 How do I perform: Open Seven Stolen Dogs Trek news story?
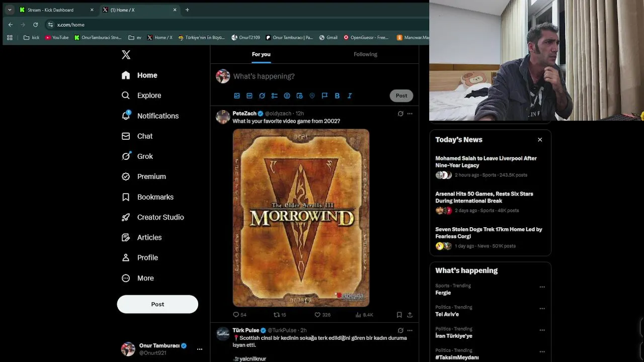(490, 237)
